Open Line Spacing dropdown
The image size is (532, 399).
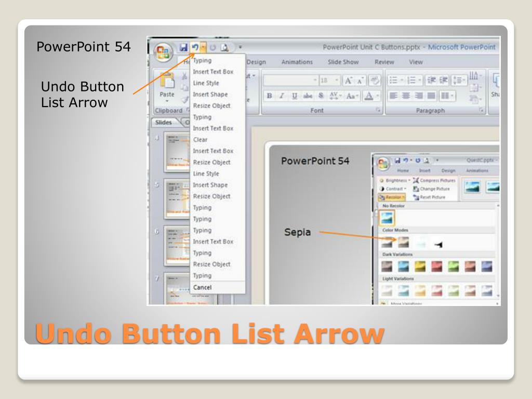click(x=459, y=80)
